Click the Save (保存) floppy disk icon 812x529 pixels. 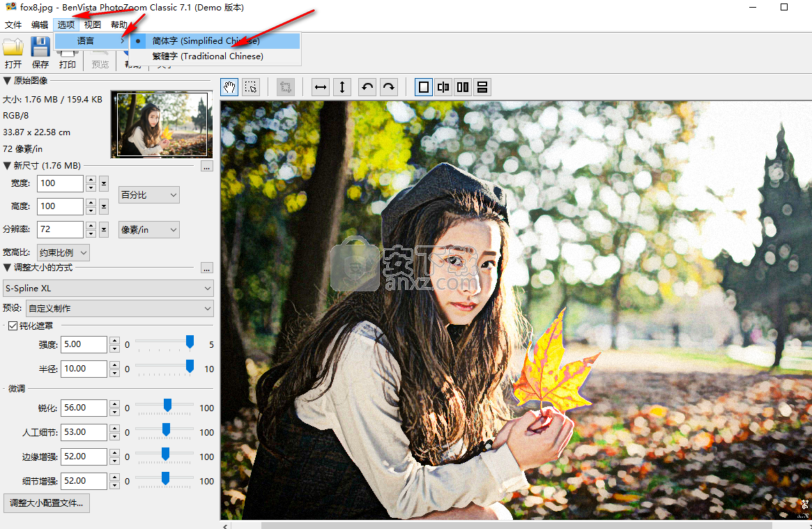coord(40,47)
